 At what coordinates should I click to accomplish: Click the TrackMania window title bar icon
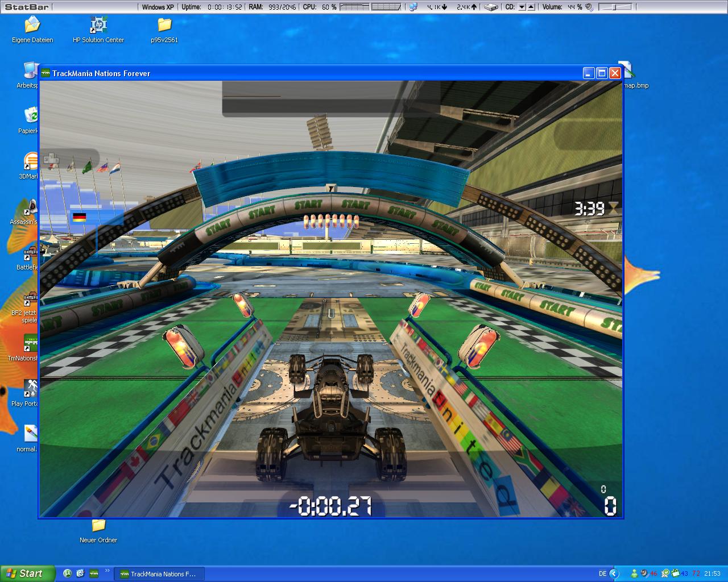point(45,73)
